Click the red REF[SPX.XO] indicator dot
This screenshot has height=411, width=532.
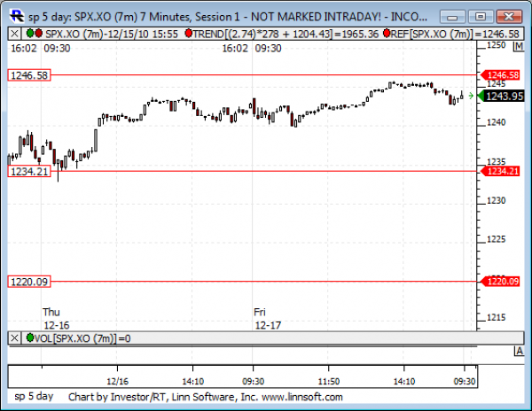tap(387, 33)
